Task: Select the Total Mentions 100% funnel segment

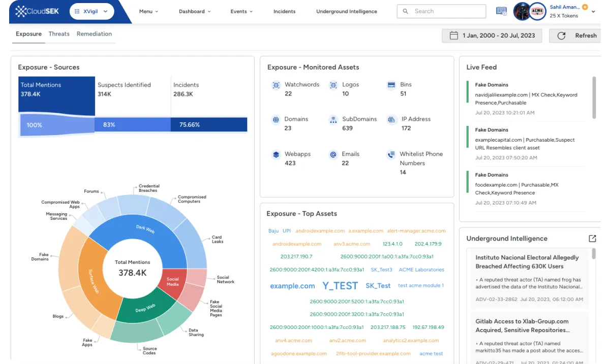Action: [x=35, y=124]
